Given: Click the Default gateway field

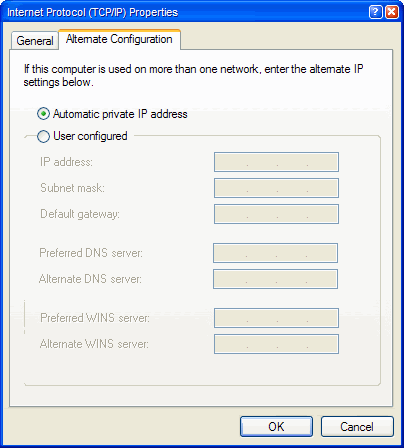Looking at the screenshot, I should point(276,214).
